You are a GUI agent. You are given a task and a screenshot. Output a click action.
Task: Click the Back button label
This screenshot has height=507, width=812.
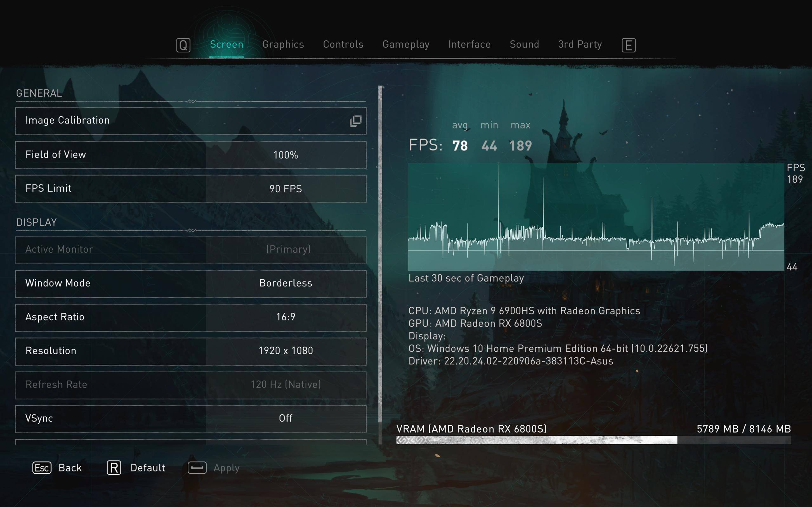70,468
